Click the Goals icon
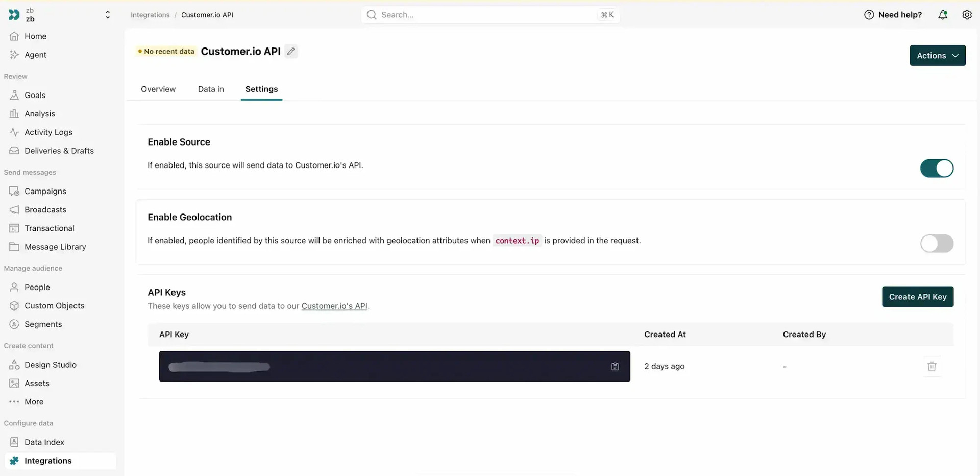 point(14,95)
